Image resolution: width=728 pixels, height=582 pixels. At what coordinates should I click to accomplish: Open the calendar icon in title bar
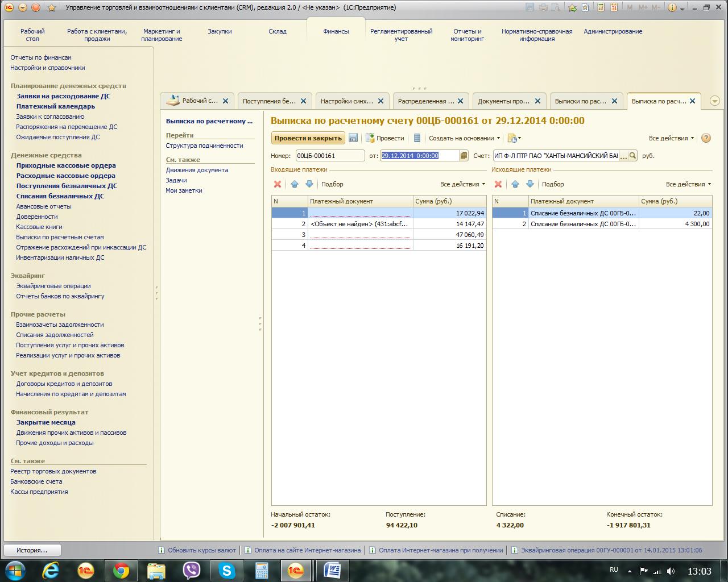(x=613, y=7)
